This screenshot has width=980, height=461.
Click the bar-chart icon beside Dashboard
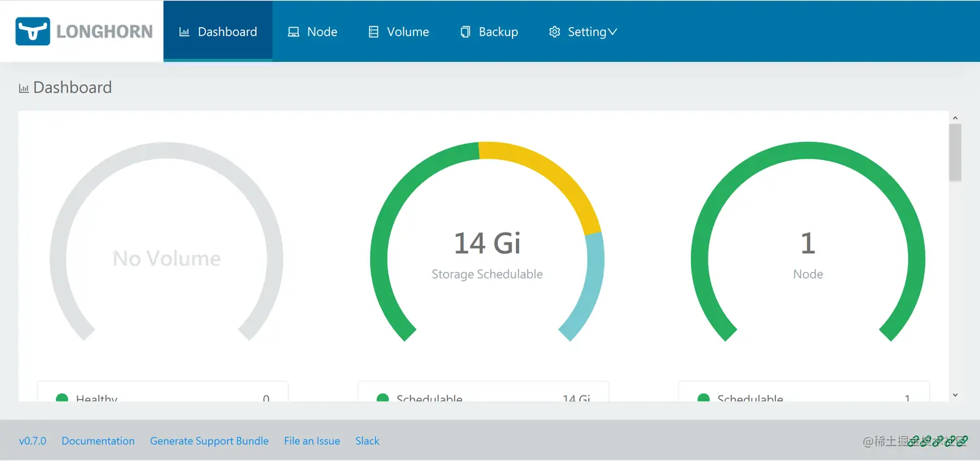pos(184,31)
